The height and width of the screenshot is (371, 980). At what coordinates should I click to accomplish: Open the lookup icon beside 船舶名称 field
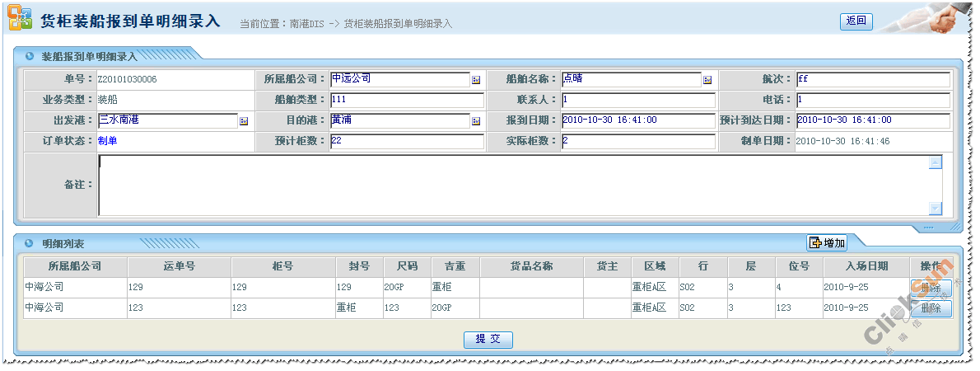point(707,80)
